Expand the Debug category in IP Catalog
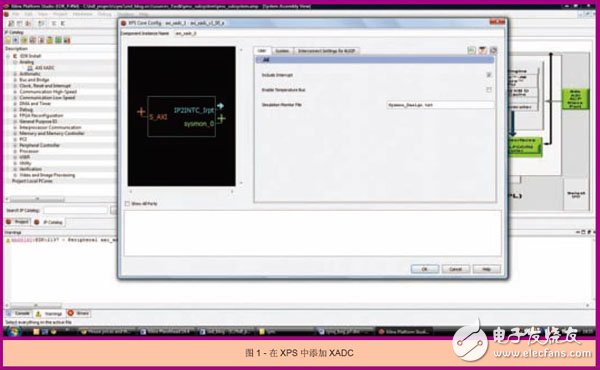The image size is (600, 370). point(15,109)
